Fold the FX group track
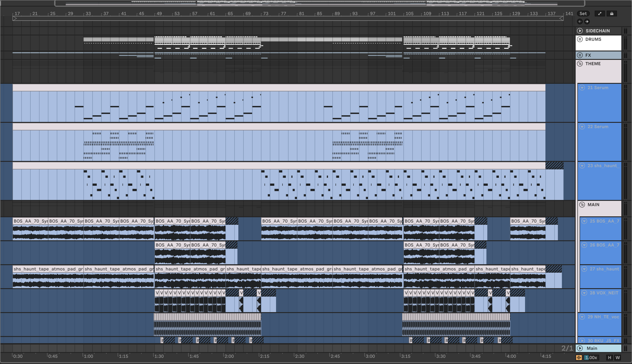Image resolution: width=632 pixels, height=364 pixels. pyautogui.click(x=580, y=55)
